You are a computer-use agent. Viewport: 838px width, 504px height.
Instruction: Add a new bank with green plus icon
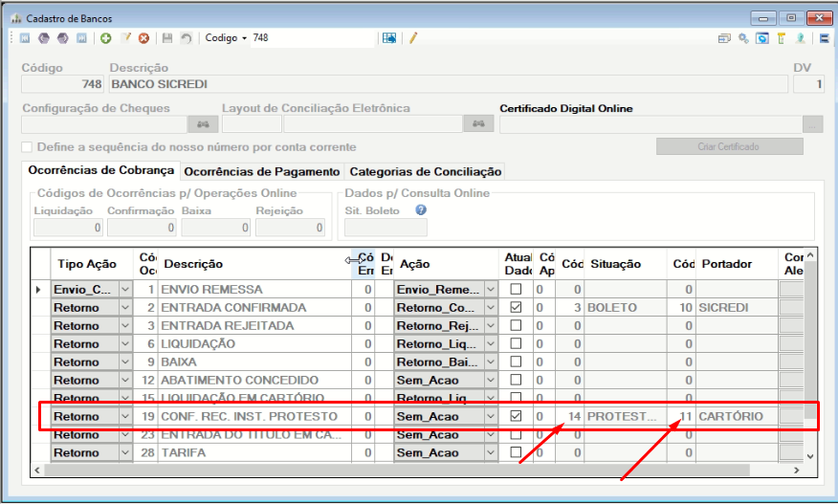coord(106,38)
